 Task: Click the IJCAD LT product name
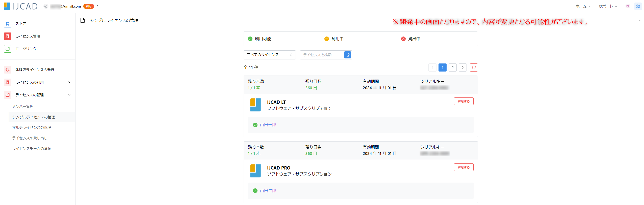pos(276,102)
